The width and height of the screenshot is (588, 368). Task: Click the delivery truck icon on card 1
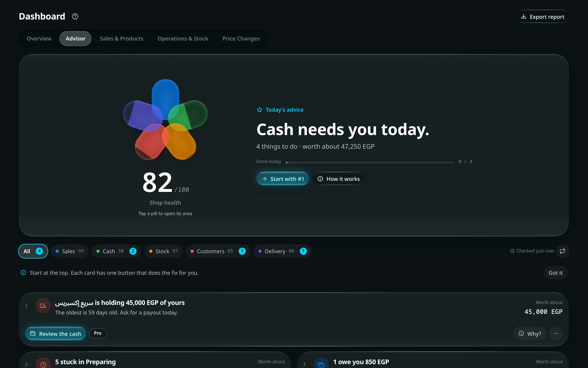tap(43, 306)
